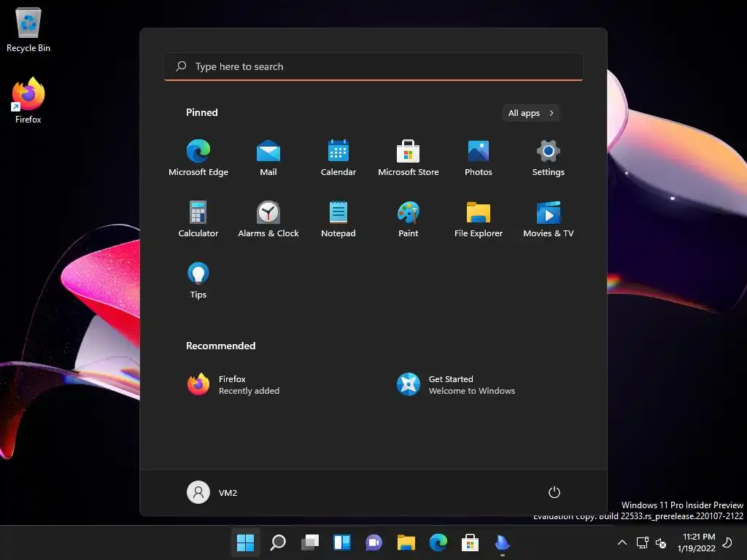Click the moon notification icon

(727, 542)
